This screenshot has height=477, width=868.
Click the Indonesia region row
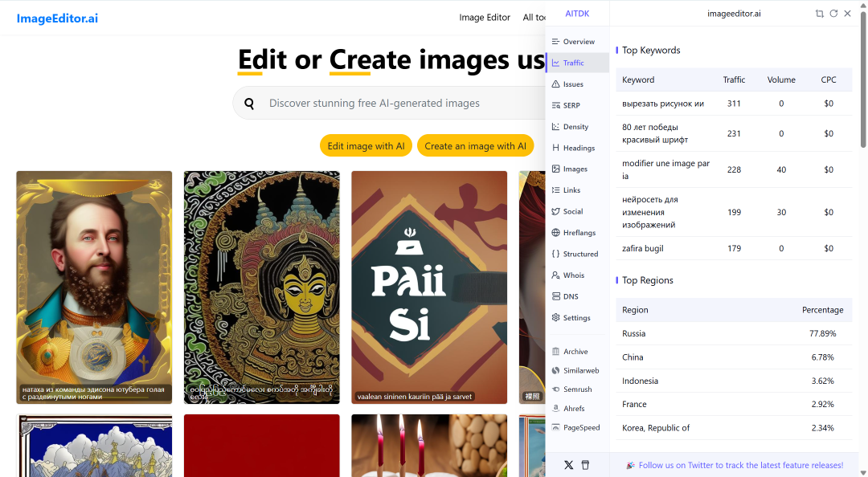(x=734, y=381)
